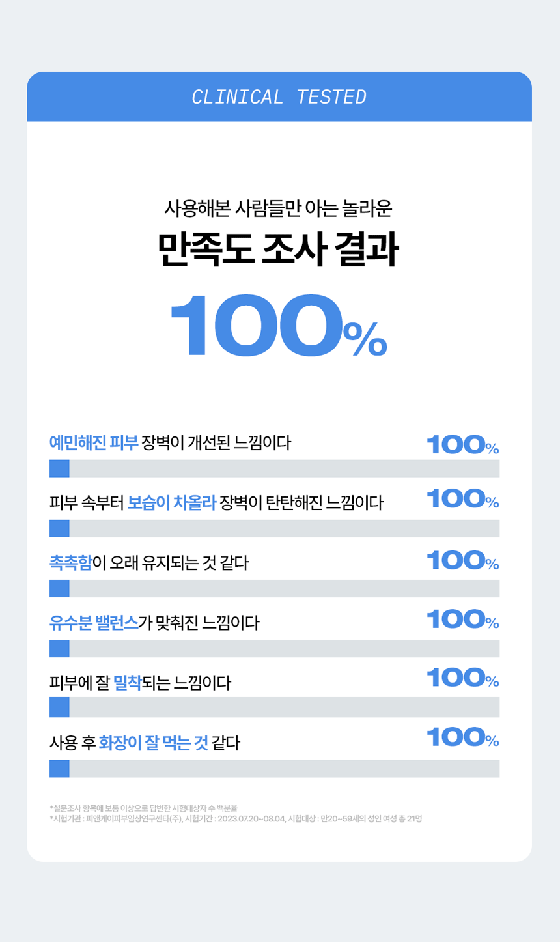Image resolution: width=560 pixels, height=942 pixels.
Task: Click the progress bar under '촉촉함이 오래 유지되는' statement
Action: 274,588
